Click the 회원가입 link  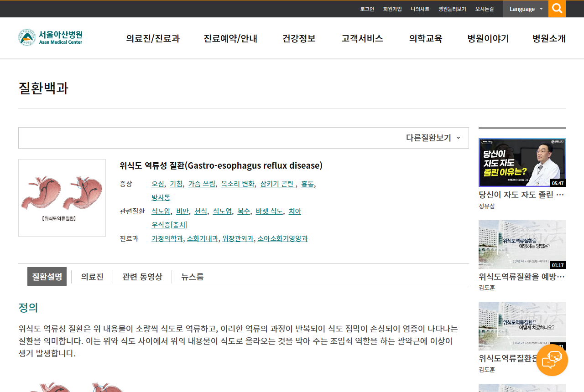pos(392,9)
